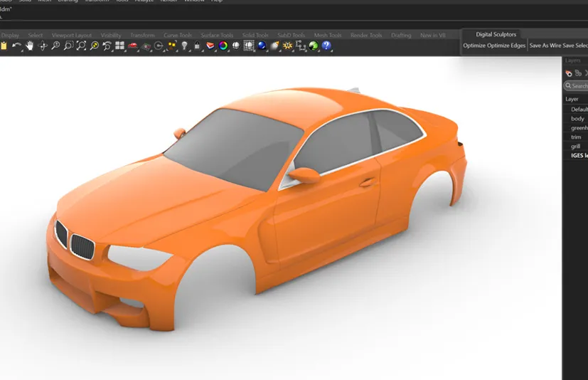The image size is (588, 380).
Task: Open the Viewport Layout toolbar tab
Action: click(x=72, y=35)
